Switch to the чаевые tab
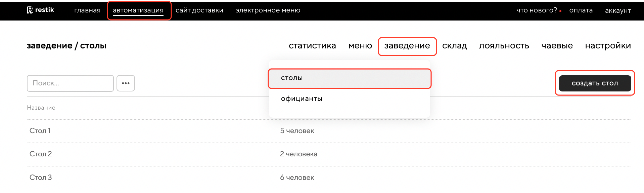Screen dimensions: 644x193 557,46
